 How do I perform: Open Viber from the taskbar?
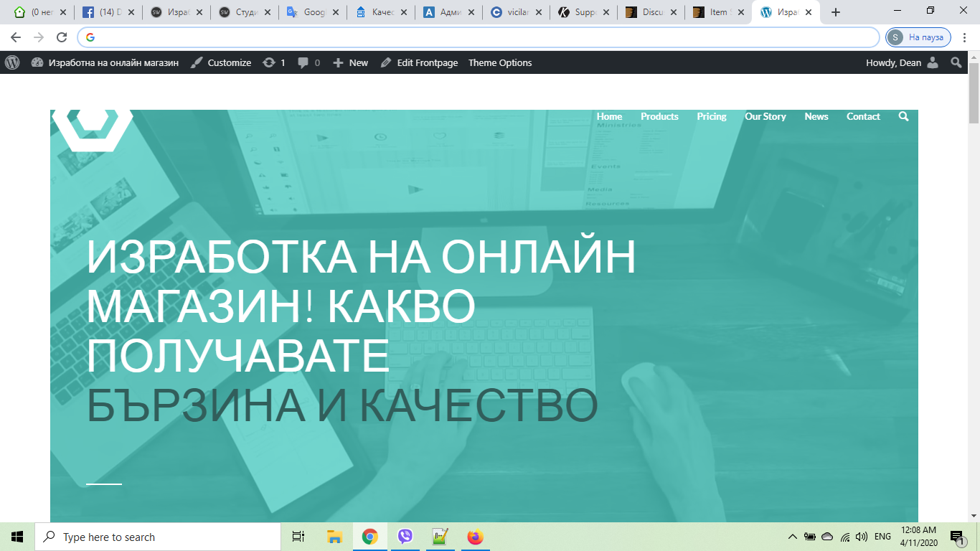(405, 537)
